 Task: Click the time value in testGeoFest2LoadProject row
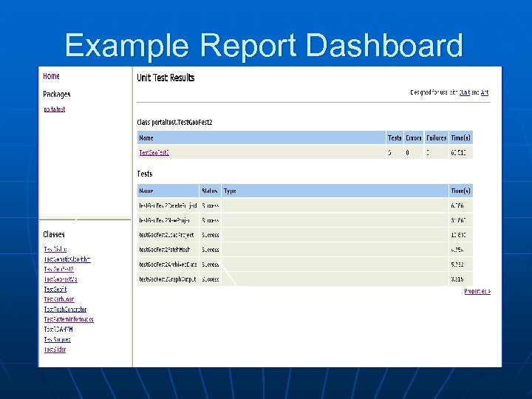(458, 235)
